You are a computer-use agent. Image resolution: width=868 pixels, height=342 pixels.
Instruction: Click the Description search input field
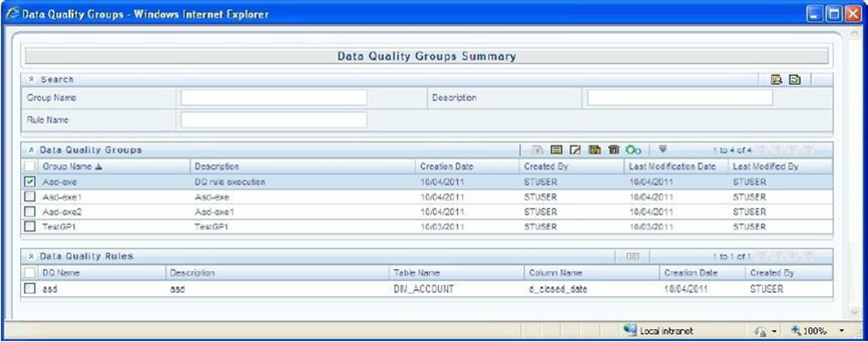point(680,98)
